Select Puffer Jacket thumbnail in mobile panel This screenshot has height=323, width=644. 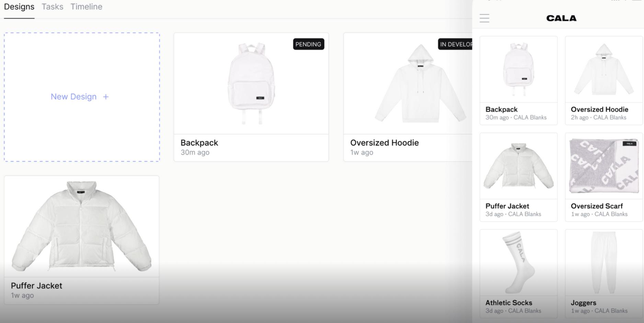(x=518, y=166)
